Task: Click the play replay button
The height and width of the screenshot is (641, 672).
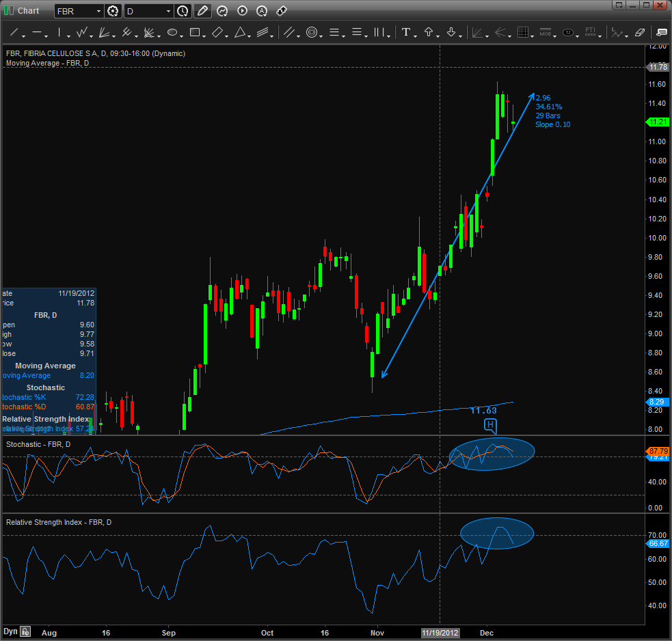Action: (242, 11)
